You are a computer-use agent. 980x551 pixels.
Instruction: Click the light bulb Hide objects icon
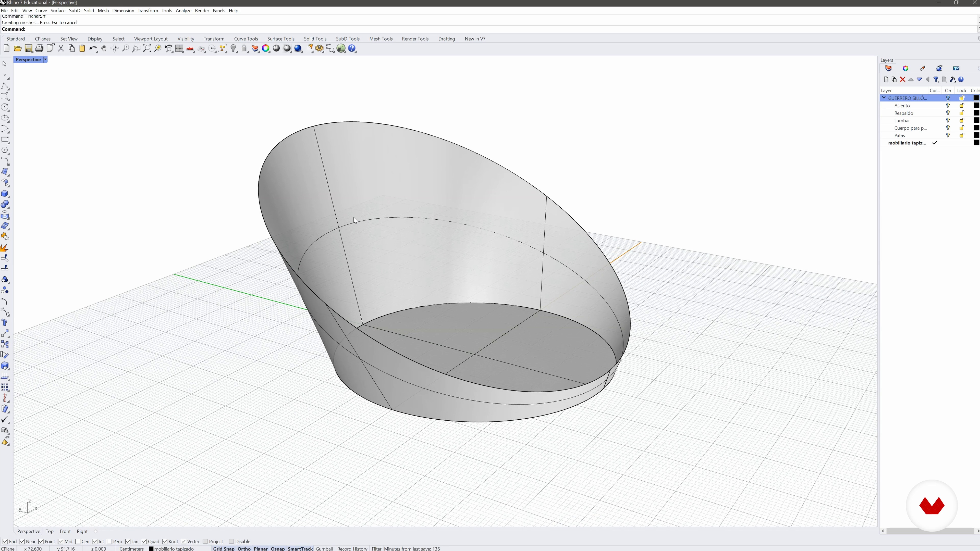(x=234, y=48)
